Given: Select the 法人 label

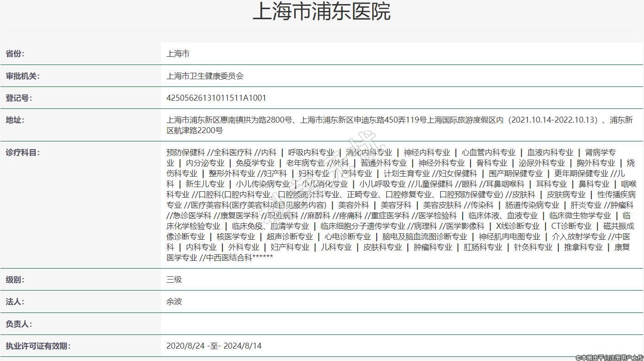Looking at the screenshot, I should (x=15, y=302).
